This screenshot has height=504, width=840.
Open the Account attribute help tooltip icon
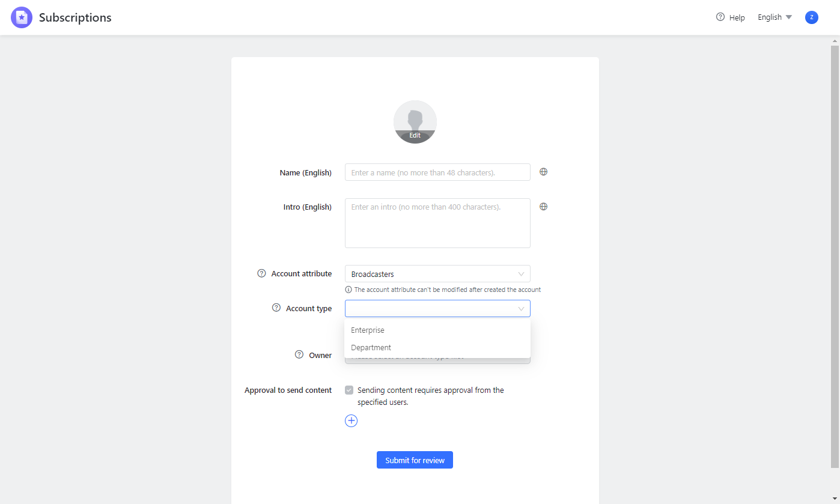(x=261, y=273)
